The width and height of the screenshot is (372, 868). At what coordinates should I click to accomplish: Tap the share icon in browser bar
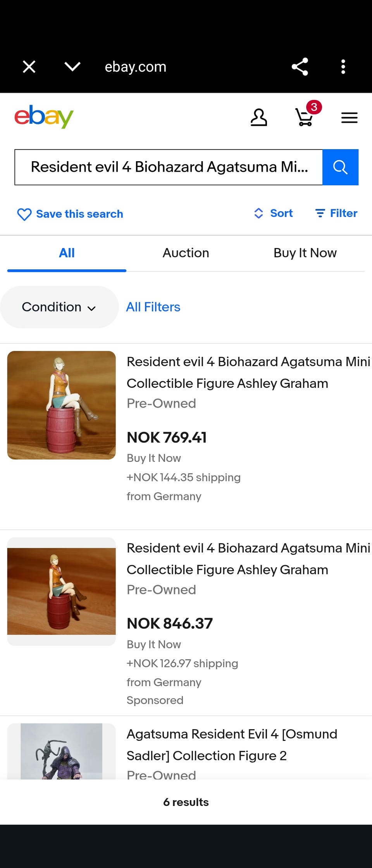coord(300,67)
